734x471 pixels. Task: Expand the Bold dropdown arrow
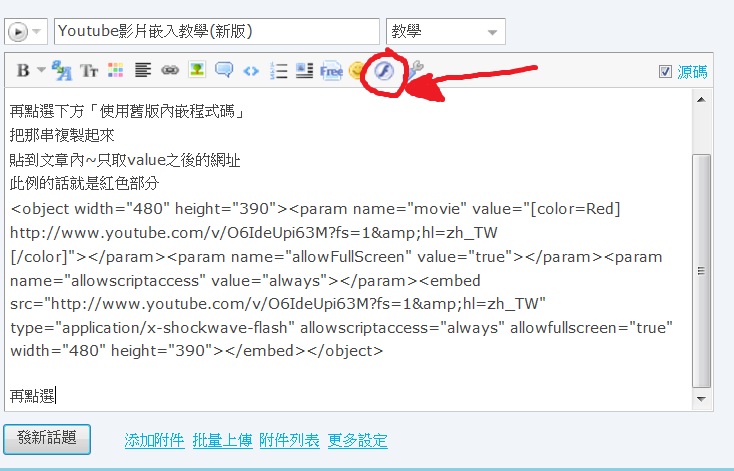click(41, 70)
